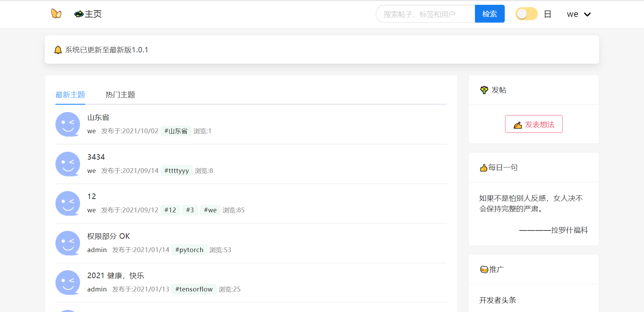Click the 推广 panel icon
The image size is (644, 312).
(484, 270)
